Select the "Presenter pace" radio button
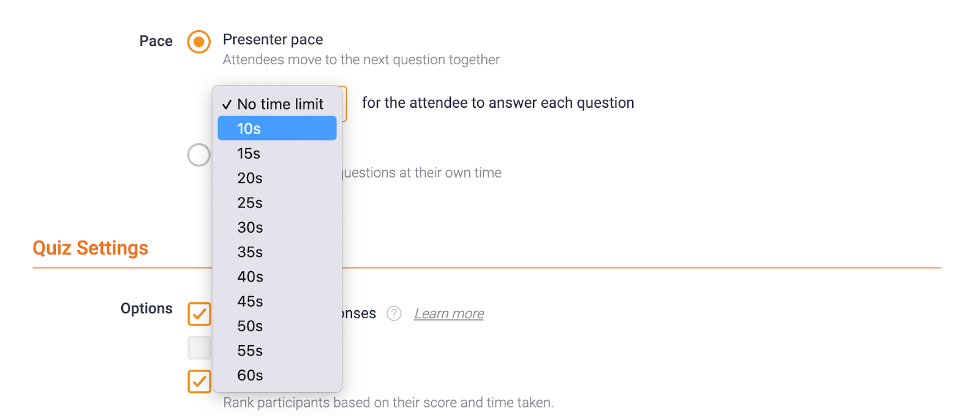This screenshot has width=980, height=418. tap(198, 41)
